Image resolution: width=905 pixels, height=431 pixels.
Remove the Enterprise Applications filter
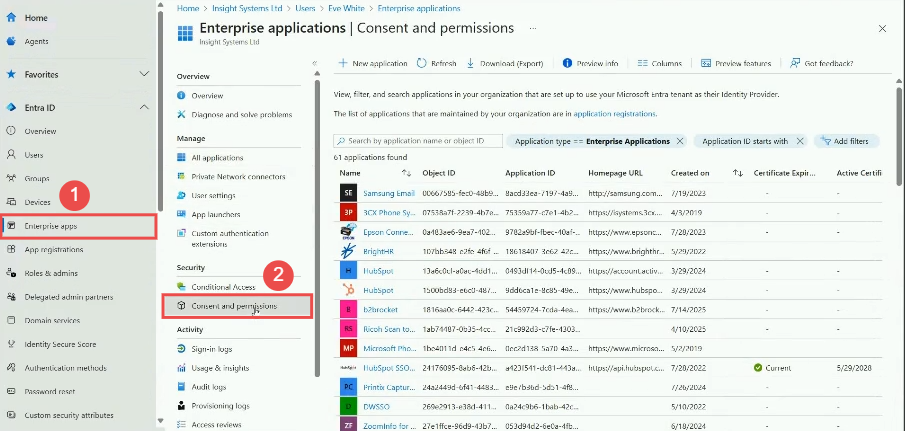coord(680,141)
